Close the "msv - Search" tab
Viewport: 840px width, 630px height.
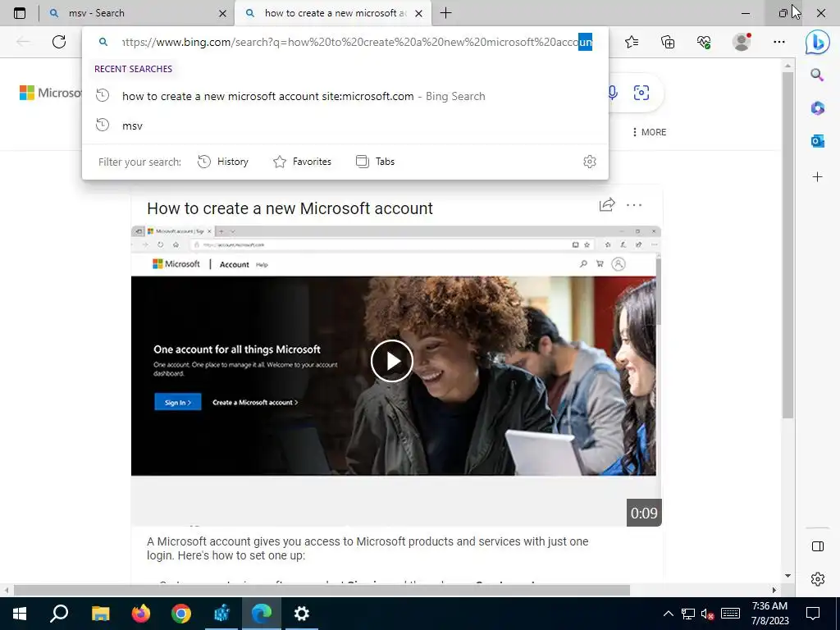pos(223,13)
